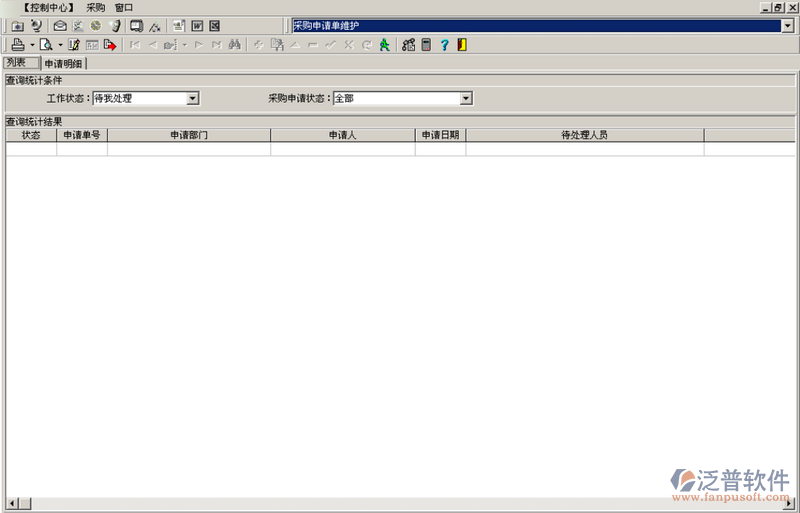Go to the last record
Screen dimensions: 800x513
click(x=216, y=45)
